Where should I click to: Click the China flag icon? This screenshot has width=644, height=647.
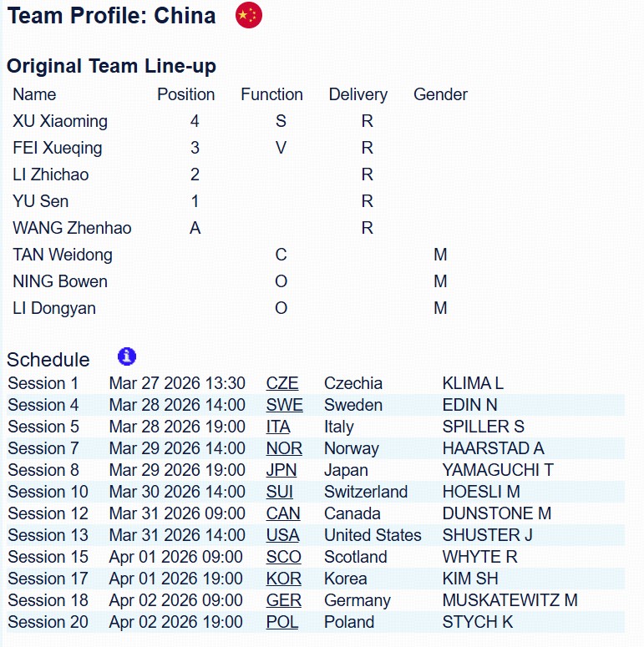pos(249,15)
